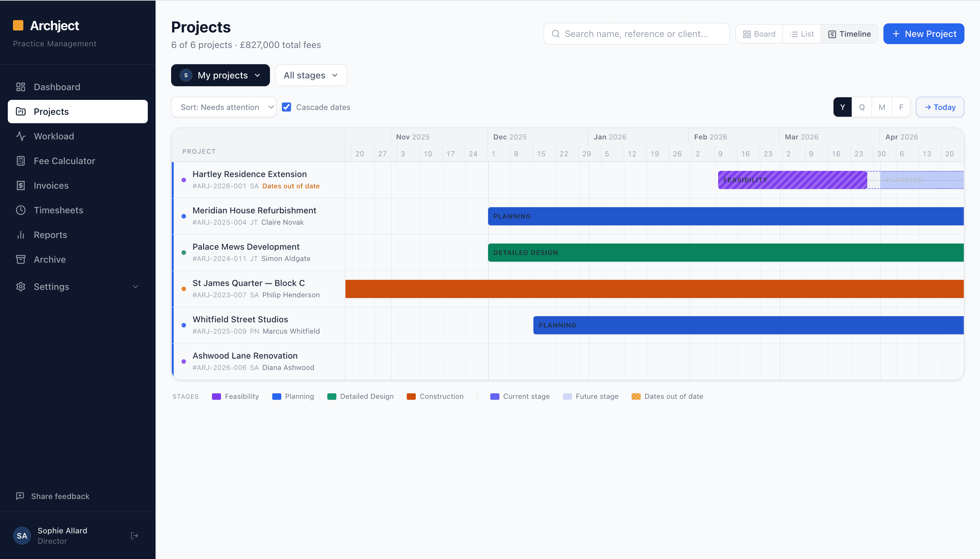
Task: Expand the Settings chevron in sidebar
Action: [x=135, y=286]
